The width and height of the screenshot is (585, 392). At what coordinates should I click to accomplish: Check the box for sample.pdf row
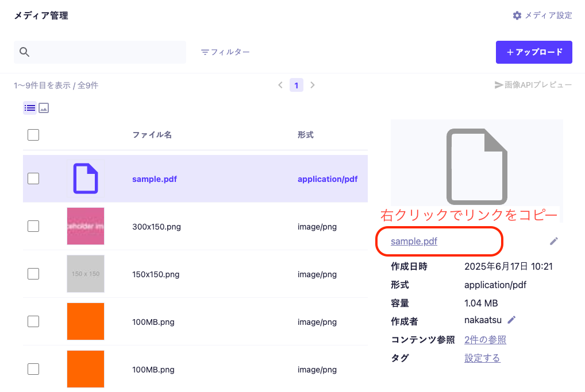(33, 178)
